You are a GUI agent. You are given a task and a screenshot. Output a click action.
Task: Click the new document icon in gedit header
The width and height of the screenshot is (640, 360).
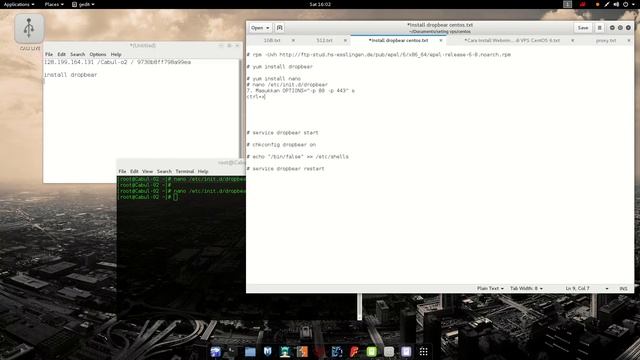pyautogui.click(x=280, y=28)
